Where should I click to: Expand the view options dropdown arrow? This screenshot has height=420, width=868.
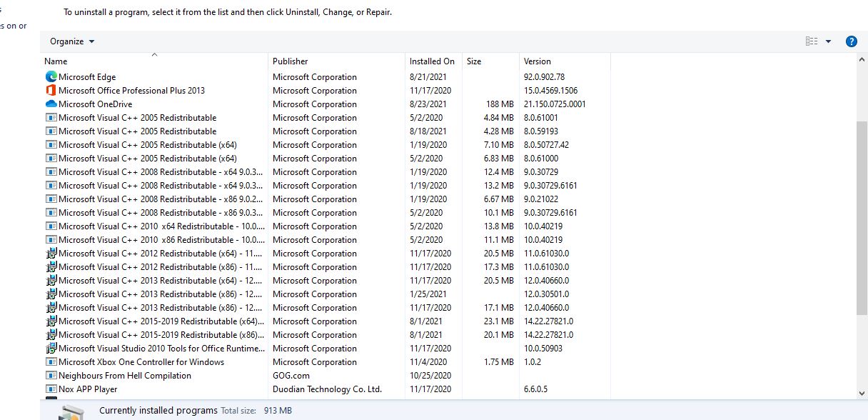(x=828, y=41)
